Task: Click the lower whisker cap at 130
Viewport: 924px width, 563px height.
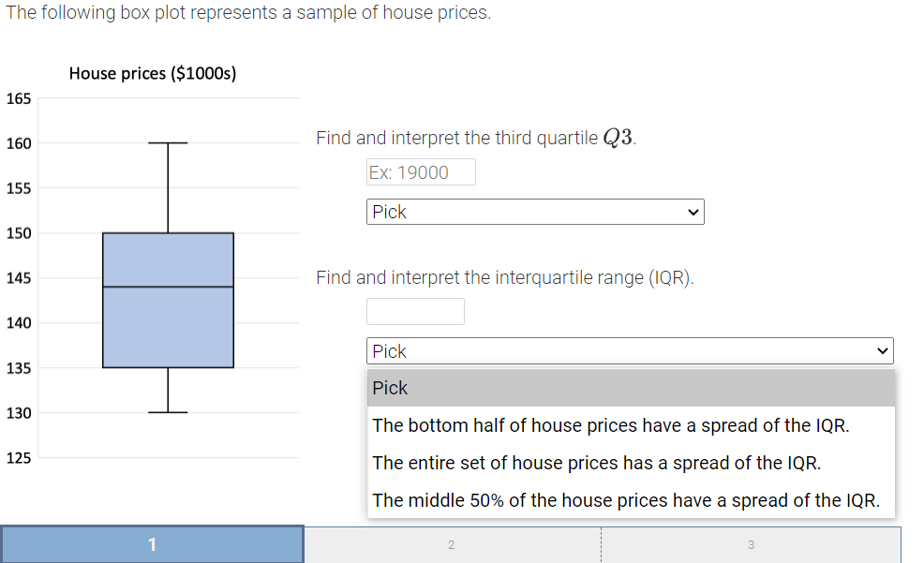Action: tap(167, 410)
